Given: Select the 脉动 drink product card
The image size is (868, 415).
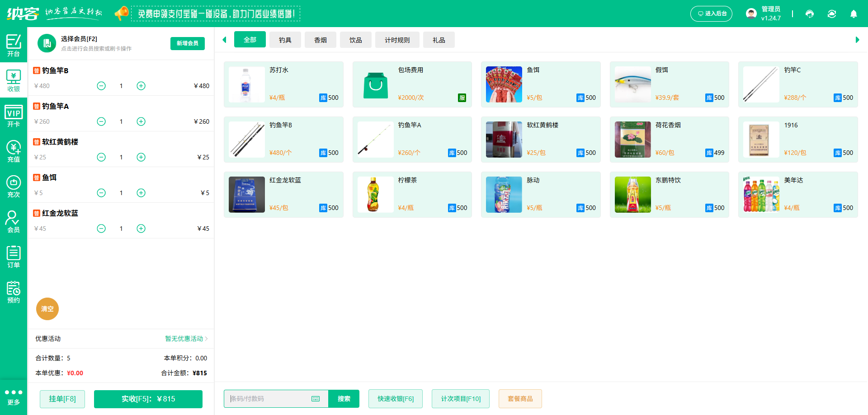Looking at the screenshot, I should pyautogui.click(x=541, y=195).
